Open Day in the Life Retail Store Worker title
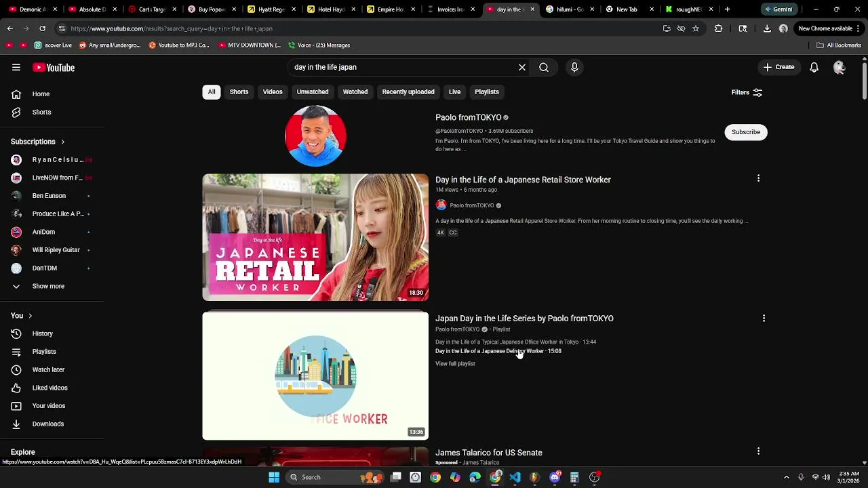 523,180
